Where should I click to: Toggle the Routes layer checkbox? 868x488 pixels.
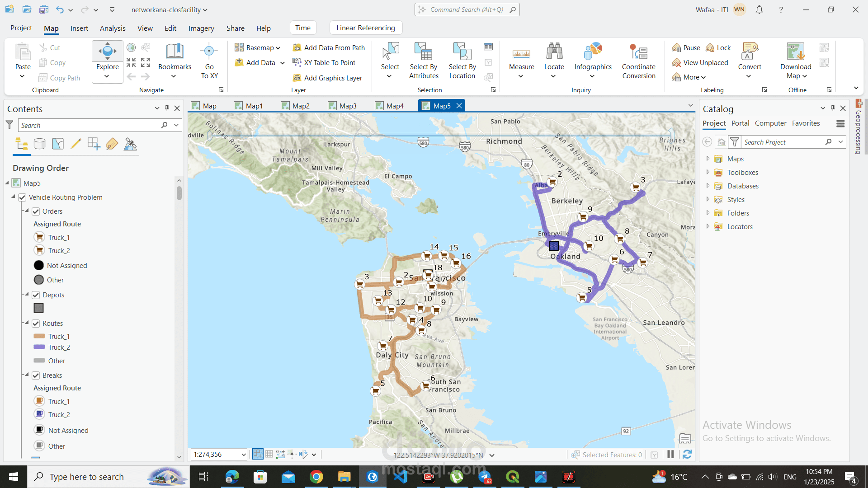click(x=36, y=324)
